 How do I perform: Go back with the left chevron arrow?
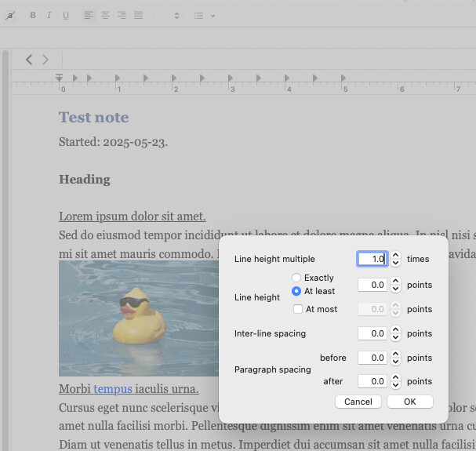[x=29, y=60]
